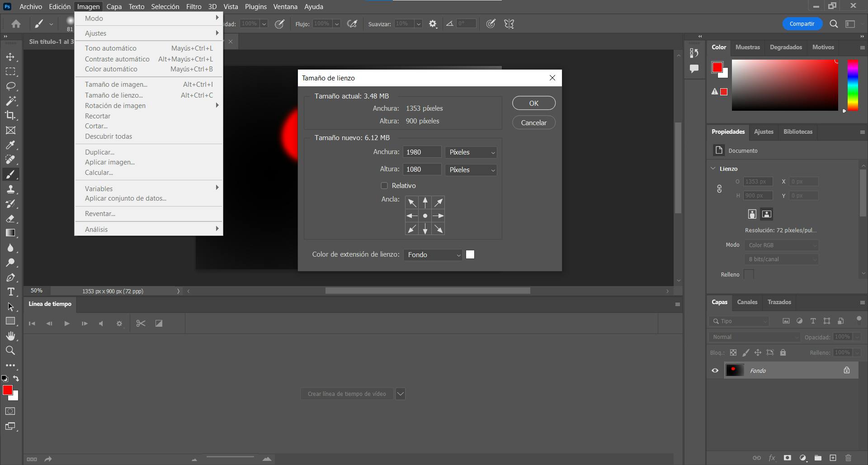Open the Filtro menu

(x=193, y=6)
